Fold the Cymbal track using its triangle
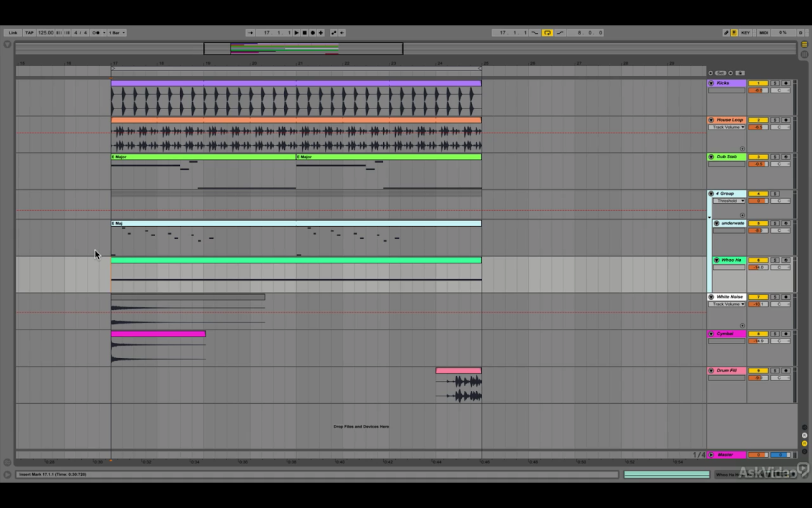Viewport: 812px width, 508px height. click(711, 334)
